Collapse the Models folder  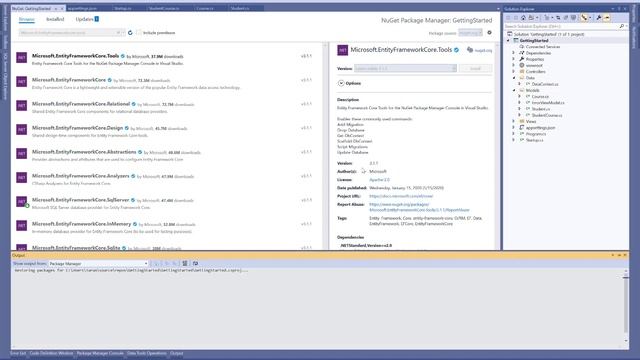pos(513,90)
